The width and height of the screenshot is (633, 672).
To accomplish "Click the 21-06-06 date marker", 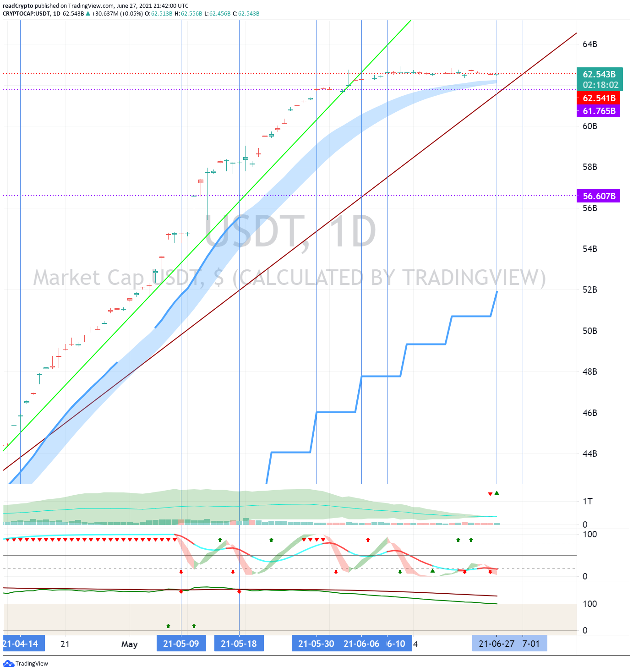I will pos(361,644).
